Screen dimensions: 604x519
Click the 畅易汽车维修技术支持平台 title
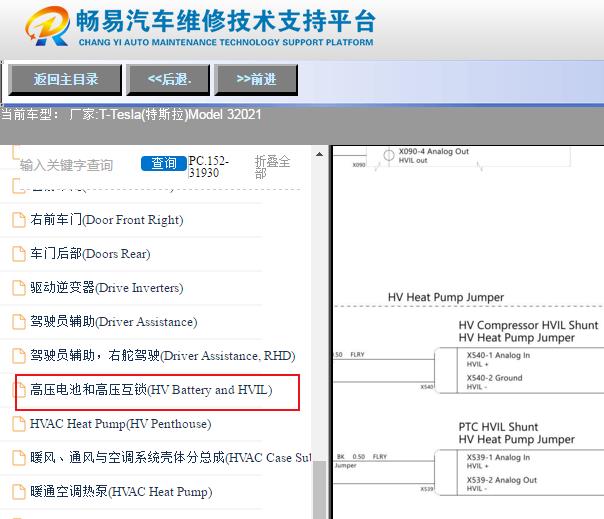[226, 21]
